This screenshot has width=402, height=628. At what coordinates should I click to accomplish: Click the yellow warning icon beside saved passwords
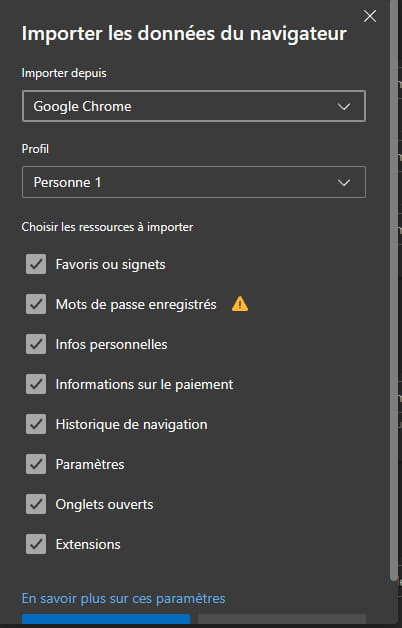pyautogui.click(x=240, y=304)
